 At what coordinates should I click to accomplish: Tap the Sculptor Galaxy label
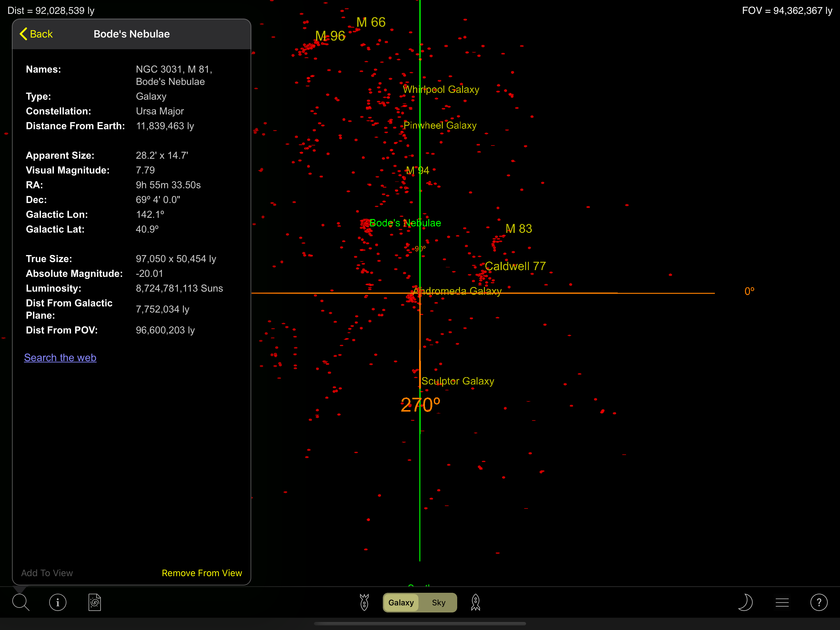(458, 381)
